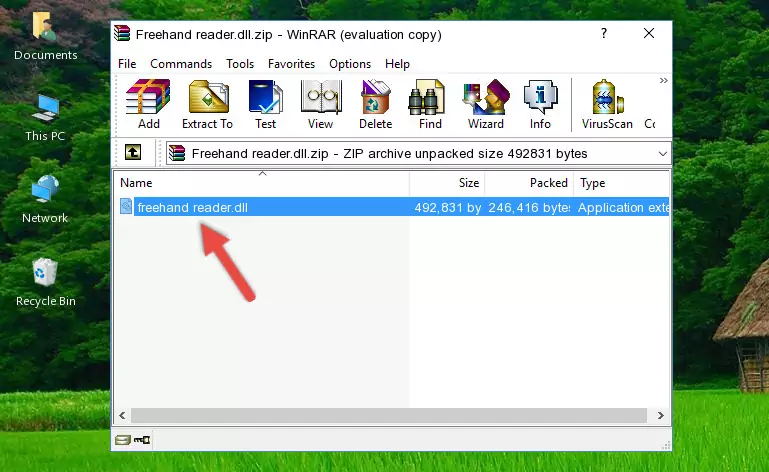The image size is (769, 472).
Task: Sort by Type column header
Action: coord(621,183)
